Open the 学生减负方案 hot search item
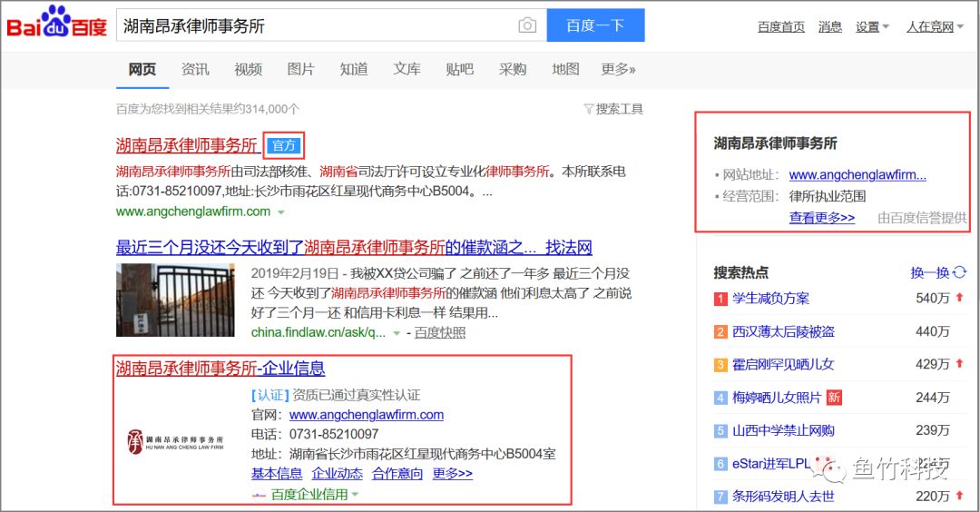980x512 pixels. [x=770, y=298]
